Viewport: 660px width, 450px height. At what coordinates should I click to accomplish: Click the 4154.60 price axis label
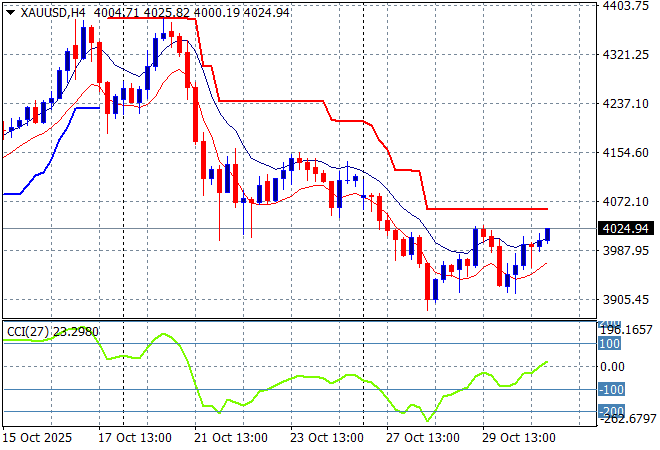click(x=625, y=152)
